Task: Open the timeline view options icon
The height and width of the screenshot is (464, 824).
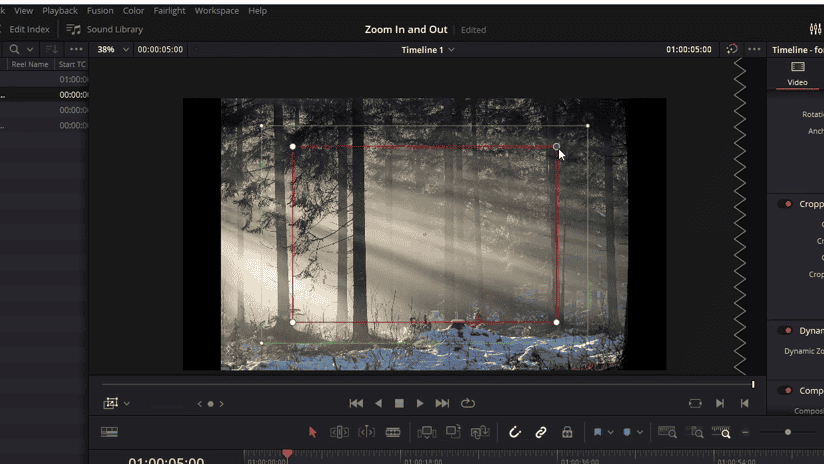Action: point(109,432)
